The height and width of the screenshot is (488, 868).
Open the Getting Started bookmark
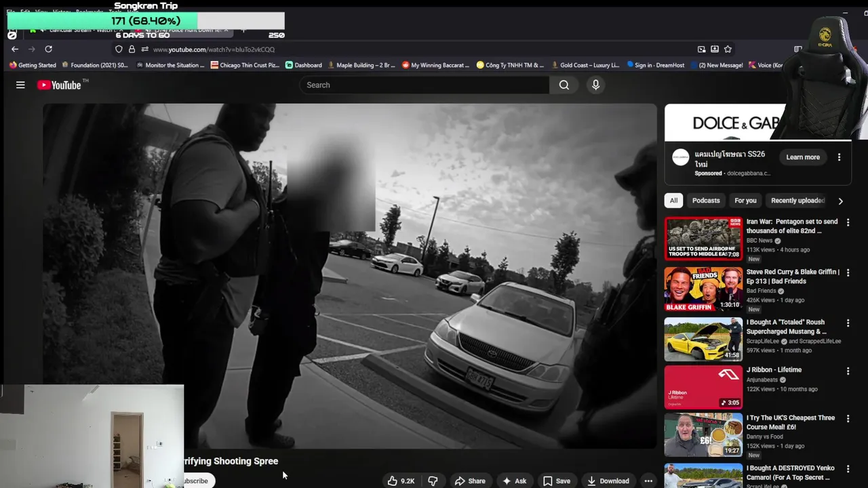(x=33, y=65)
